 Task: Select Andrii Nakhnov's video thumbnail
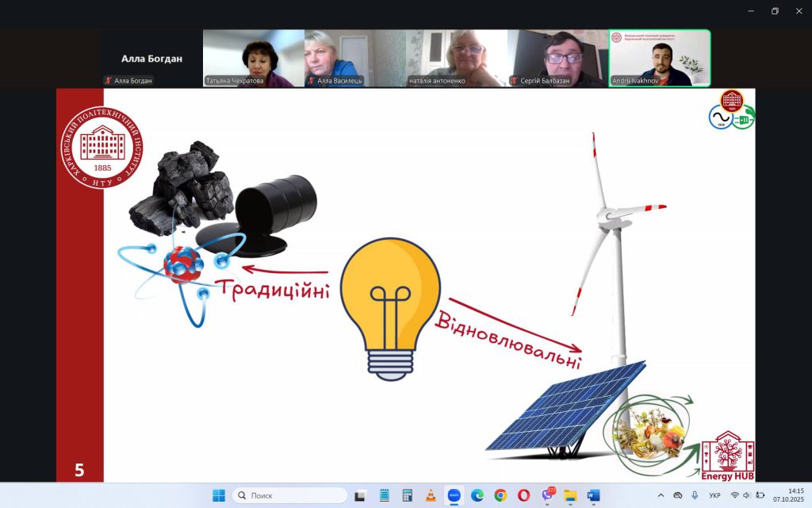pyautogui.click(x=660, y=58)
